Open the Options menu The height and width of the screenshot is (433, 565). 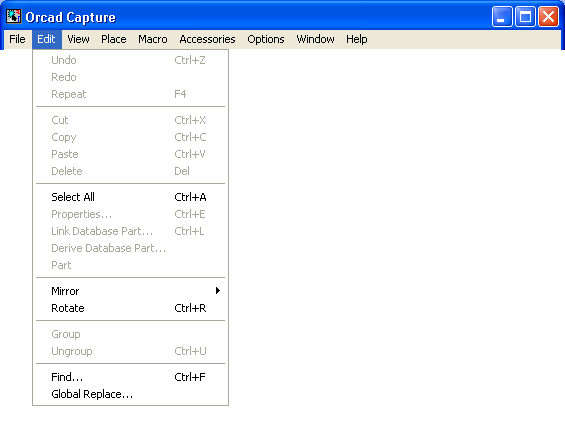[266, 39]
